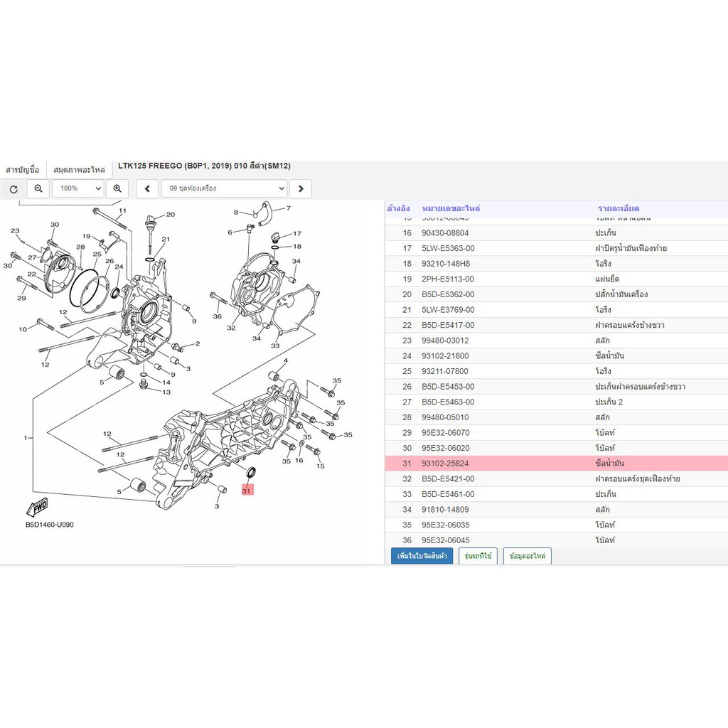The width and height of the screenshot is (728, 728).
Task: Click the ข้อมูลอะไหล่ button
Action: click(x=527, y=556)
